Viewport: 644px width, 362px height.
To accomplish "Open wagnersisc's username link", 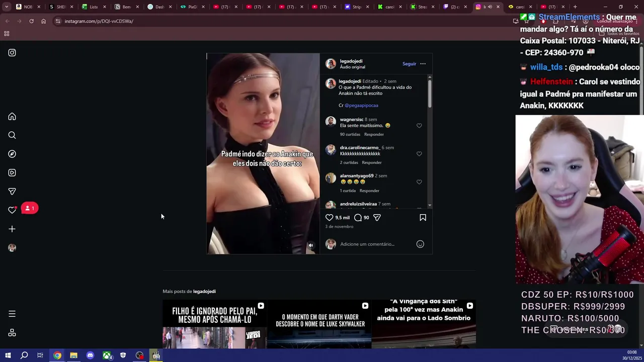I will click(351, 119).
